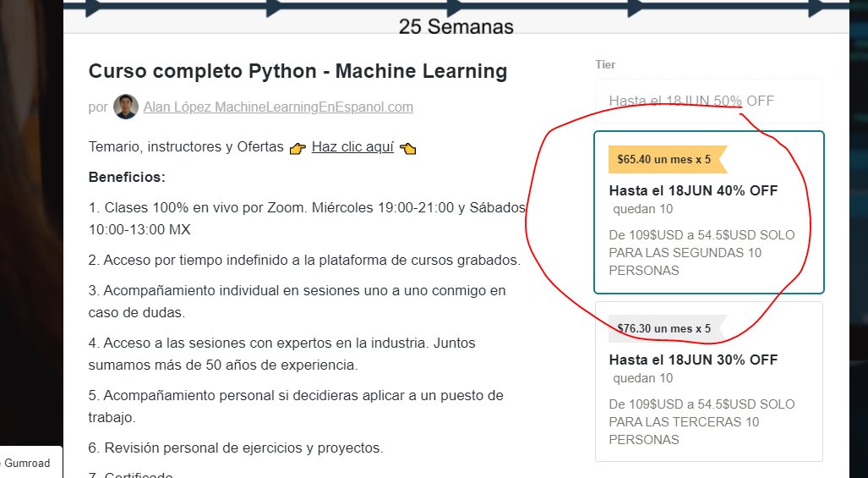Click the course title "Curso completo Python - Machine Learning"
The image size is (868, 478).
(298, 71)
